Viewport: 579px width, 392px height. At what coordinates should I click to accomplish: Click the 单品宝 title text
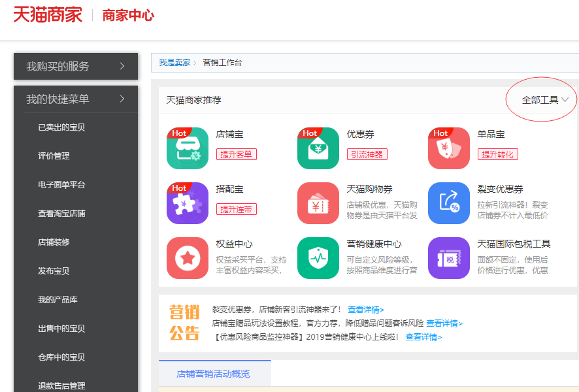pos(491,134)
